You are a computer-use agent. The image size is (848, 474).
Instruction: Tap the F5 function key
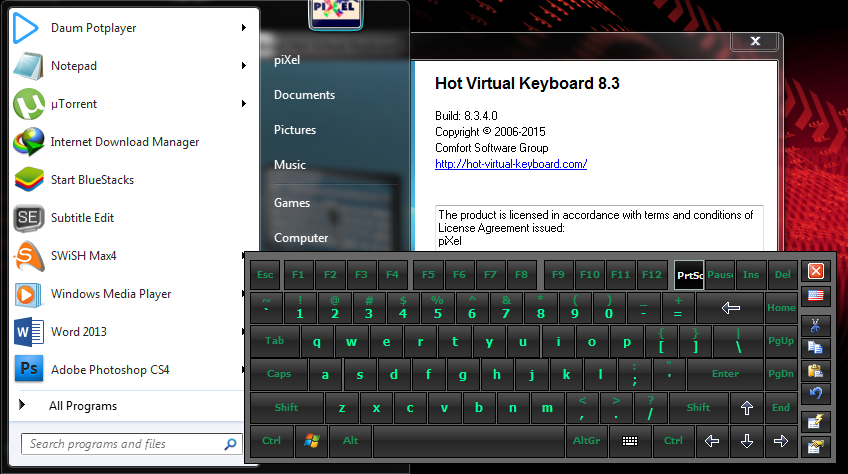click(428, 275)
